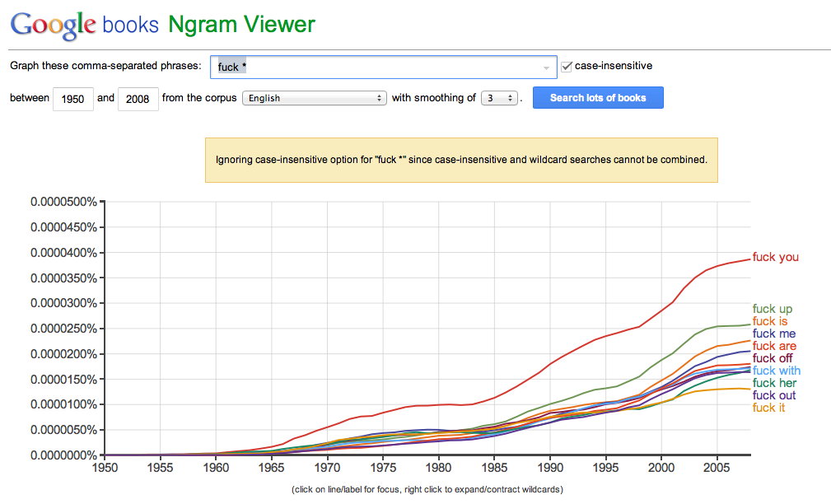The width and height of the screenshot is (831, 504).
Task: Toggle the case-insensitive checkbox
Action: click(567, 66)
